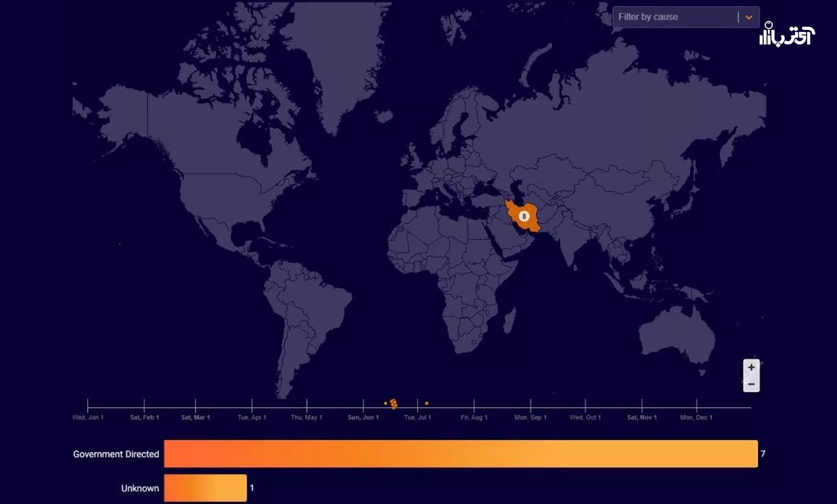Open the white Persian logo at top right

pos(786,35)
